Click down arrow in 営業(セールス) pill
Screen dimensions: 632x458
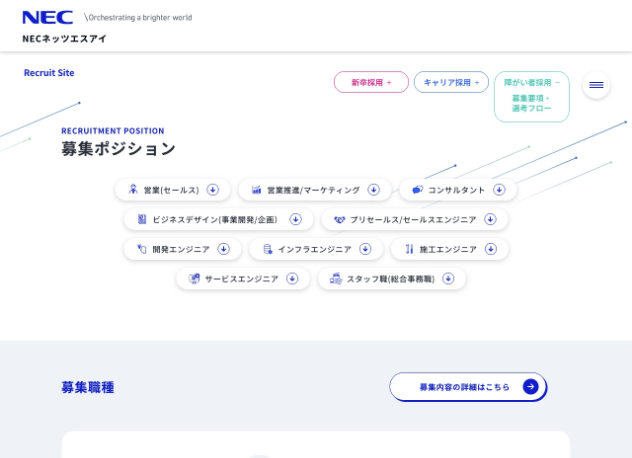213,189
